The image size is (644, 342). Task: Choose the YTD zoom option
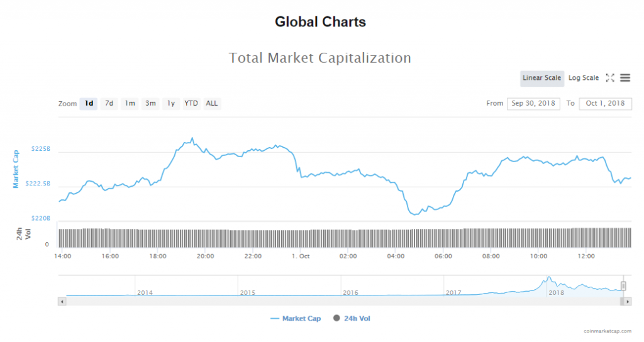(x=191, y=103)
